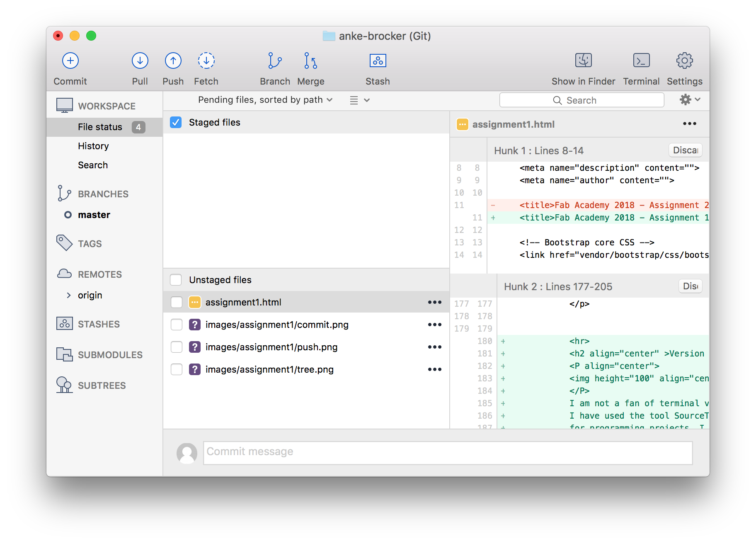
Task: Click the Tags sidebar icon
Action: (64, 243)
